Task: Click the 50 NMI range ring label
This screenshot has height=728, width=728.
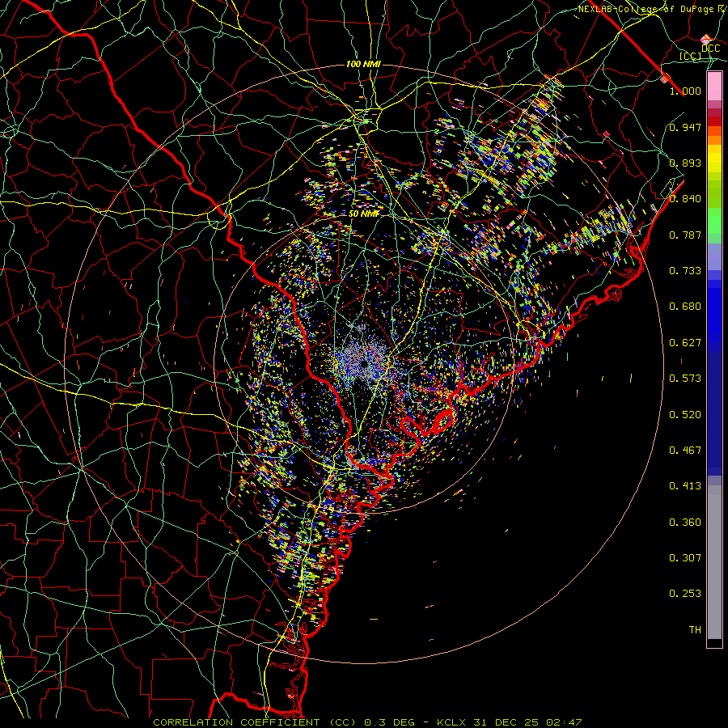Action: pyautogui.click(x=364, y=214)
